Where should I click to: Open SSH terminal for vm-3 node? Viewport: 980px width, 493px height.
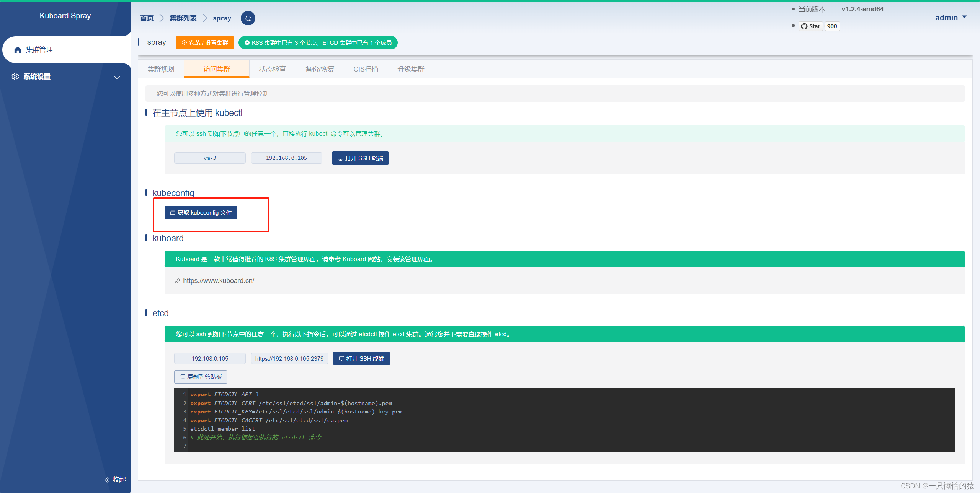coord(360,158)
